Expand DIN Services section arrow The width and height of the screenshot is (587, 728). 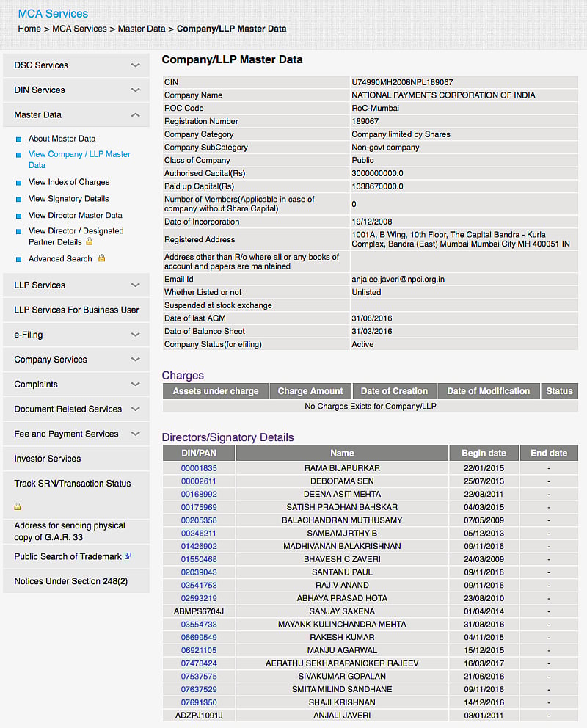135,90
